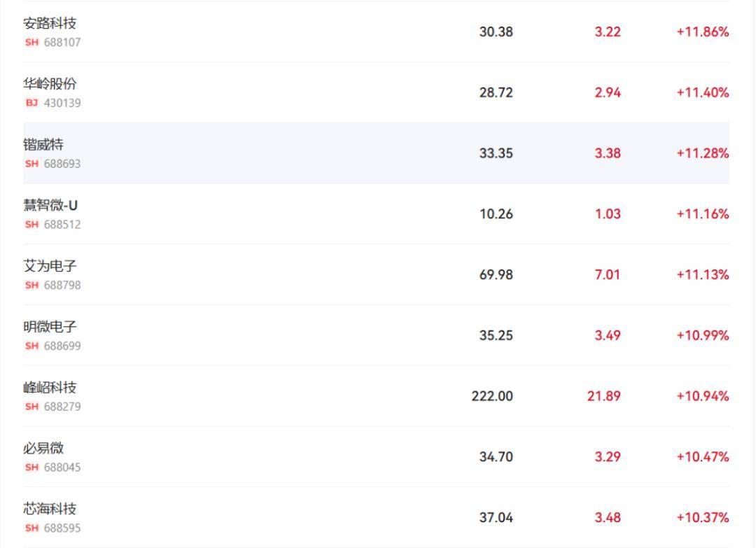Click the 222.00 price value
Viewport: 756px width, 548px height.
point(492,396)
